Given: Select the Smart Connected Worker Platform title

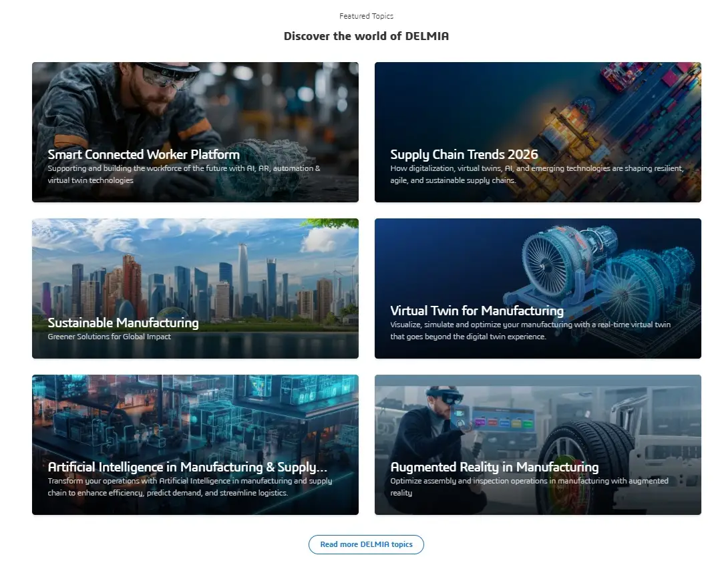Looking at the screenshot, I should coord(144,154).
